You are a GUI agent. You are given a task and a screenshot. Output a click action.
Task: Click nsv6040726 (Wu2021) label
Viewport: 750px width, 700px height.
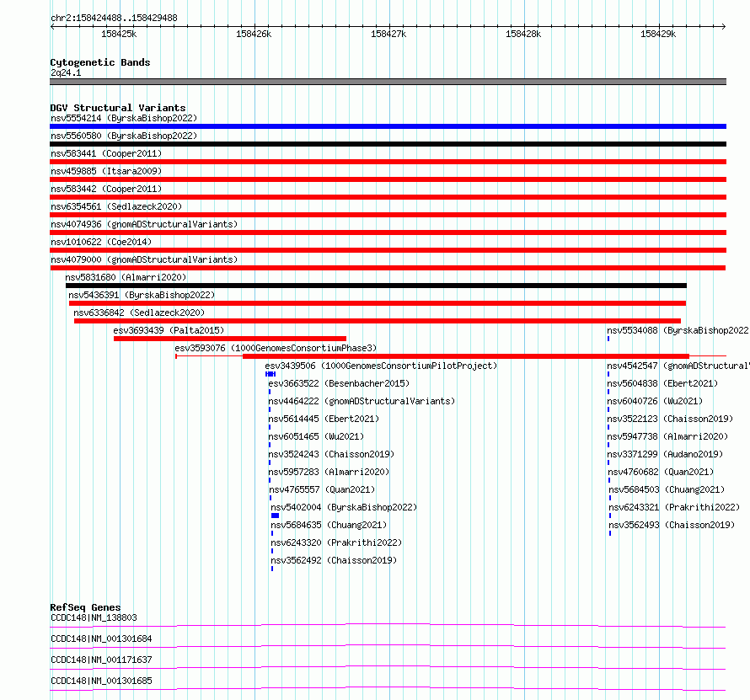click(x=655, y=401)
